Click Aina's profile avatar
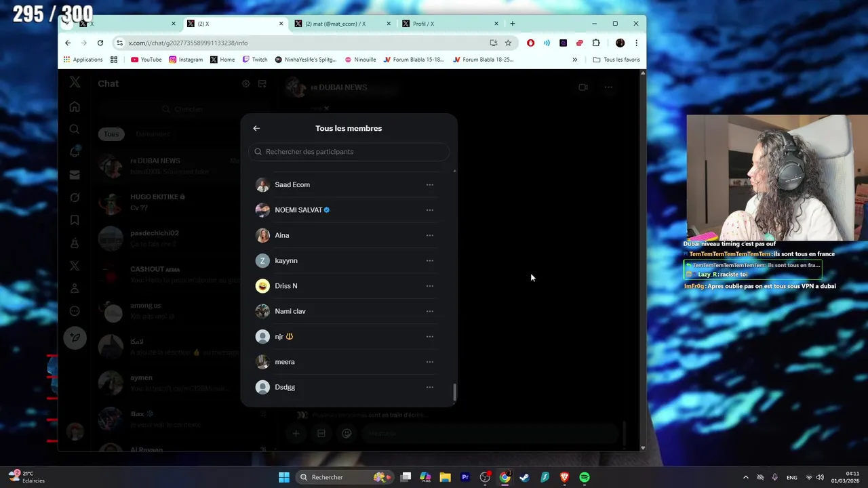This screenshot has width=868, height=488. click(x=262, y=235)
